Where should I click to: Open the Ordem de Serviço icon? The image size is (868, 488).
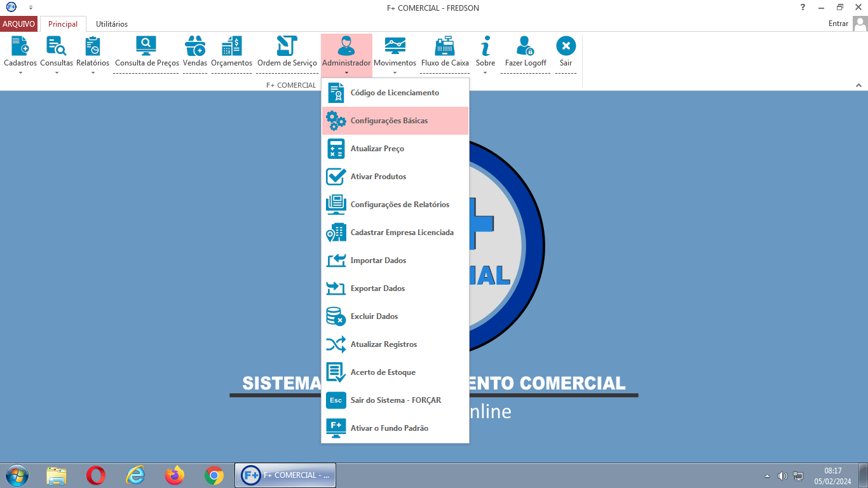(x=287, y=46)
